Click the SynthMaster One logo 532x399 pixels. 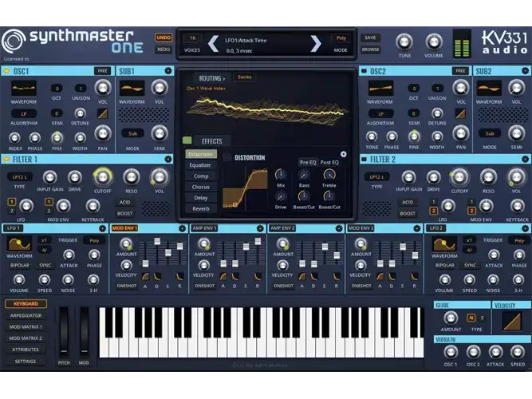[x=73, y=42]
